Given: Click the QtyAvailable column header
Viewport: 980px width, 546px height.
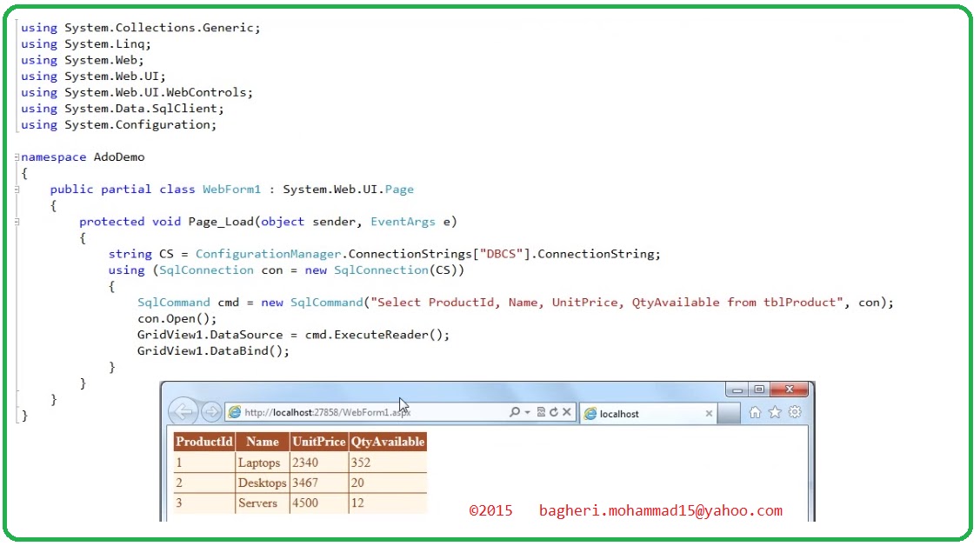Looking at the screenshot, I should (388, 442).
